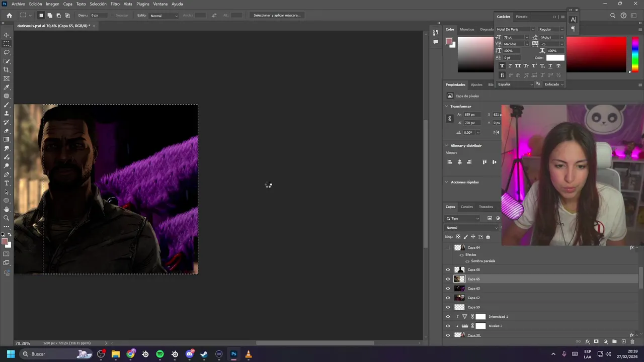Select the Capa 63 layer thumbnail
Image resolution: width=644 pixels, height=362 pixels.
pos(459,289)
